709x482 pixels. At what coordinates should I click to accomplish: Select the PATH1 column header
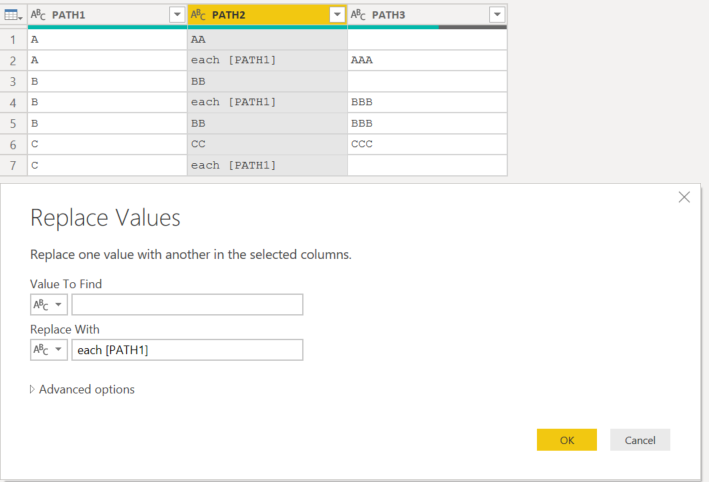108,15
